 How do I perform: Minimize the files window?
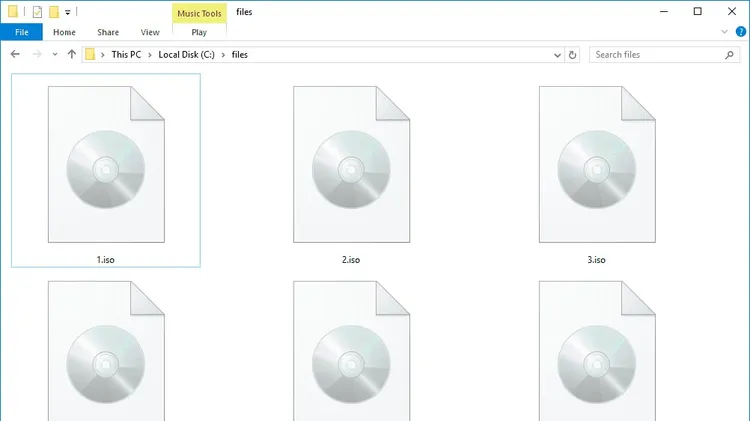[664, 11]
